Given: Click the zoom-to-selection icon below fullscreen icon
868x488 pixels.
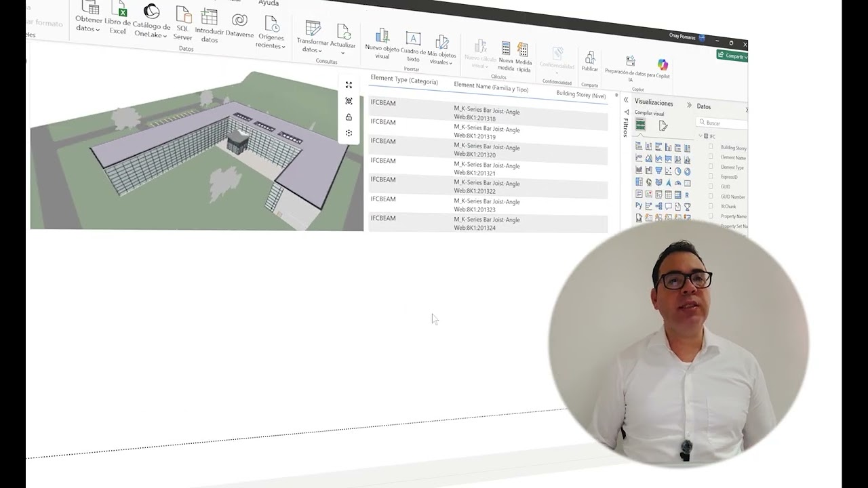Looking at the screenshot, I should pyautogui.click(x=349, y=101).
